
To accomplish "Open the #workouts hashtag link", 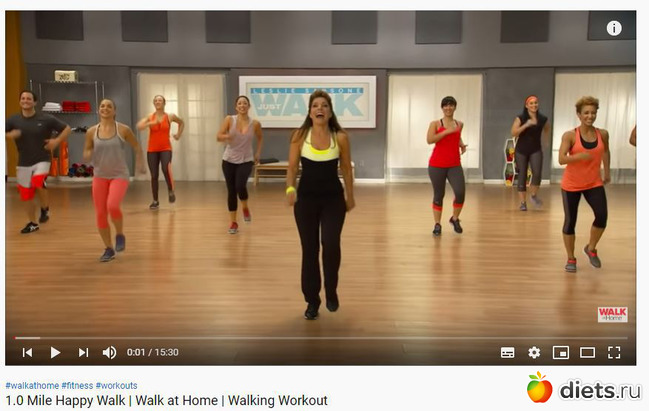I will [116, 385].
